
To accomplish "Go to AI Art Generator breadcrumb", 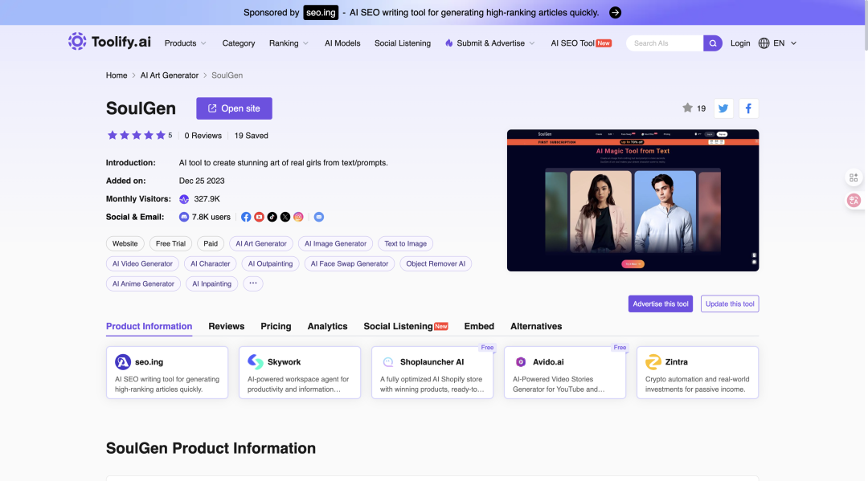I will [x=169, y=75].
